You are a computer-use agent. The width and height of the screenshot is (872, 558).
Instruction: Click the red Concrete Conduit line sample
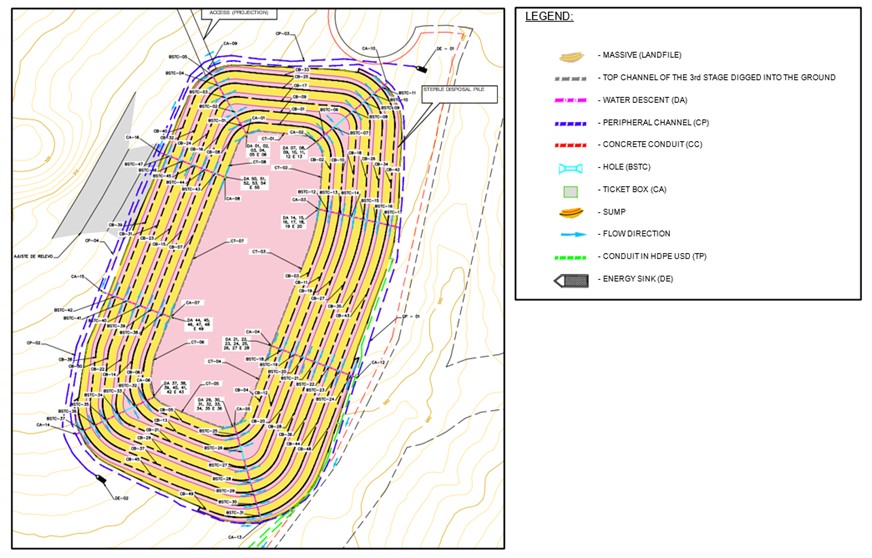[x=571, y=145]
